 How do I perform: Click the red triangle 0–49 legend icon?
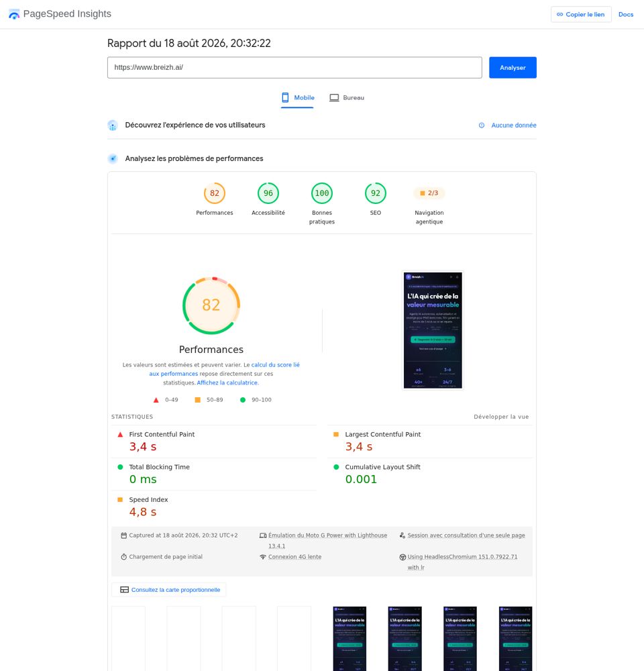(156, 400)
